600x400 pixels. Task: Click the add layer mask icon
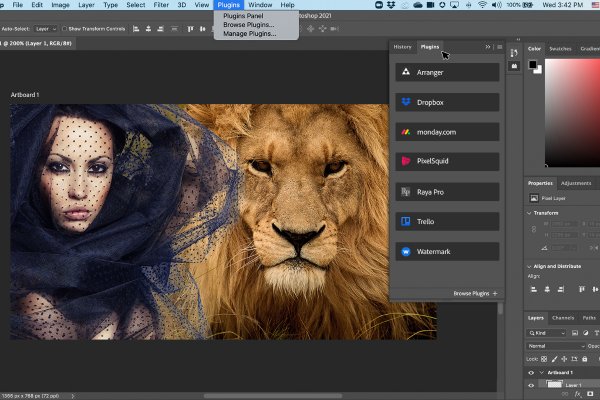590,394
